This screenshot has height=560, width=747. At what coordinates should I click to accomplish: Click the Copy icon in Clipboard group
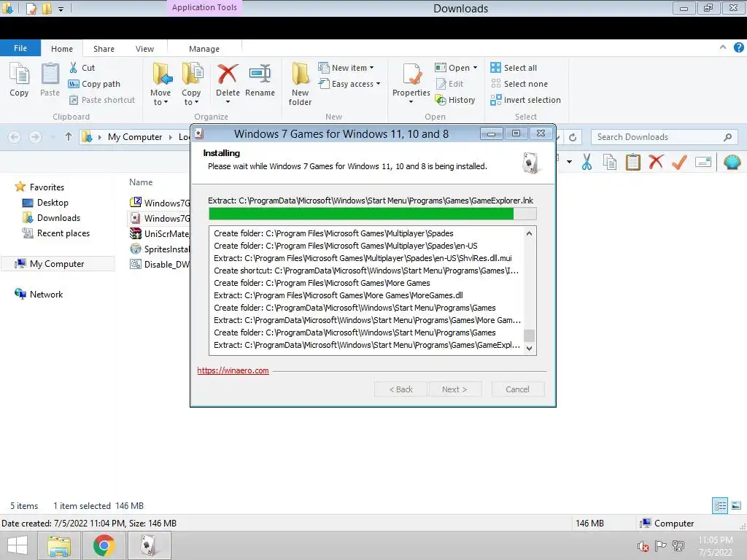click(19, 79)
